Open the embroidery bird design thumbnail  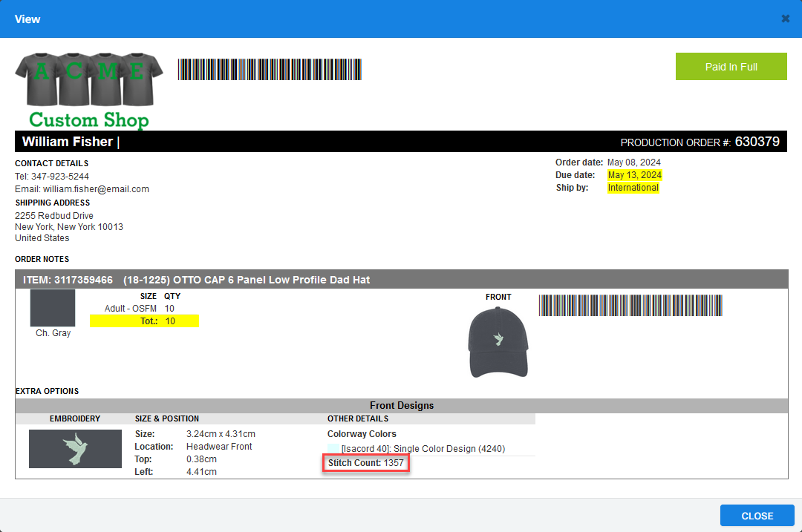click(75, 449)
